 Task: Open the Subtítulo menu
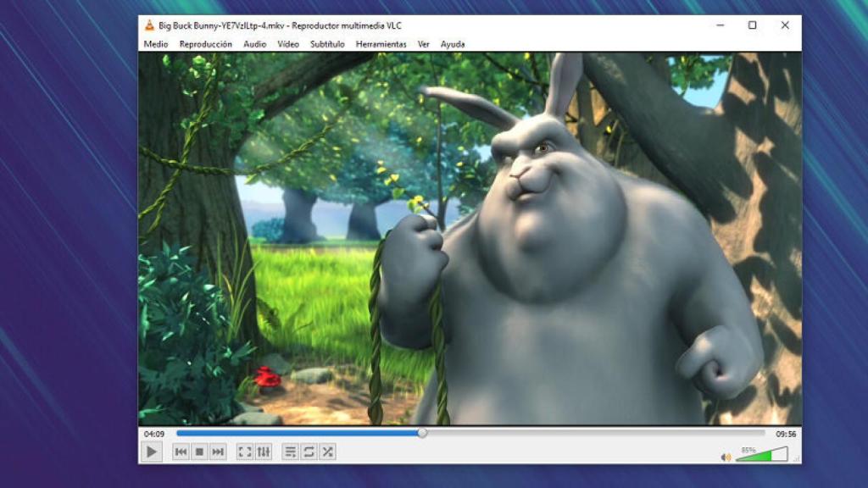point(329,43)
